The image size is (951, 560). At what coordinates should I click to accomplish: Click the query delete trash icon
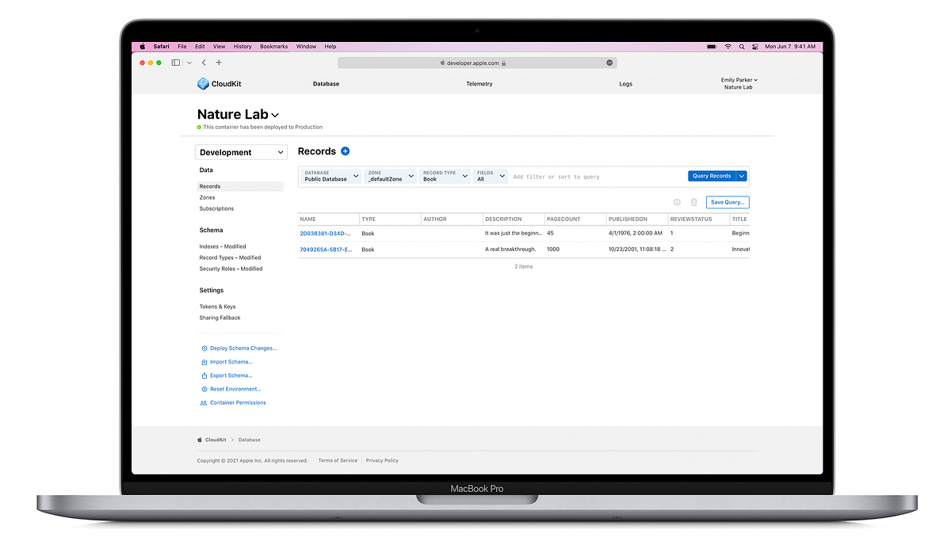pyautogui.click(x=693, y=202)
